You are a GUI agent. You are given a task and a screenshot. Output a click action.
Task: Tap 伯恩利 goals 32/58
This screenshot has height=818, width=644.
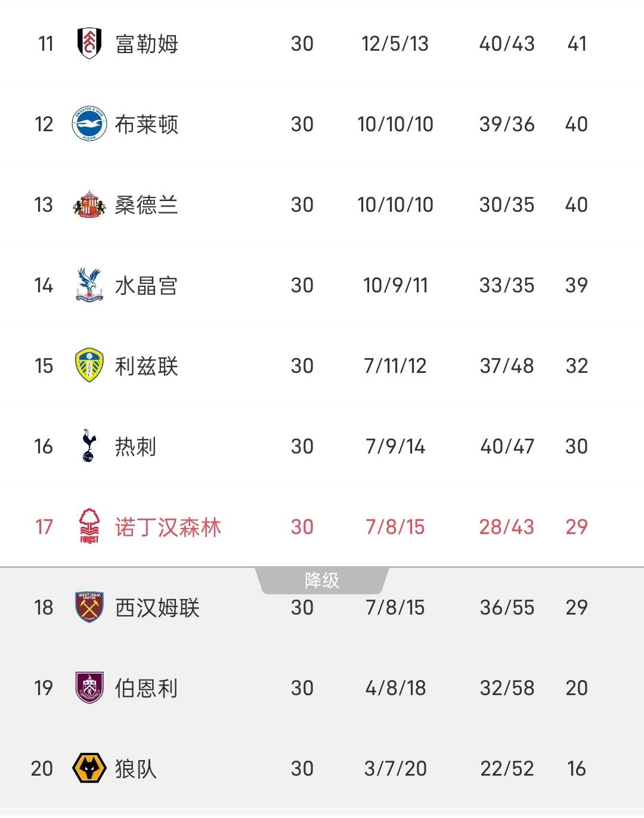507,688
